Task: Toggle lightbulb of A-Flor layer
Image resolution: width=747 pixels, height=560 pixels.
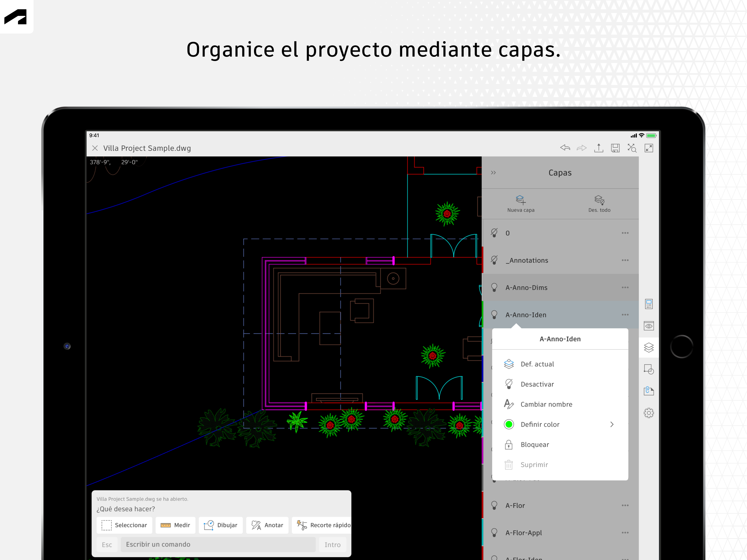Action: tap(494, 505)
